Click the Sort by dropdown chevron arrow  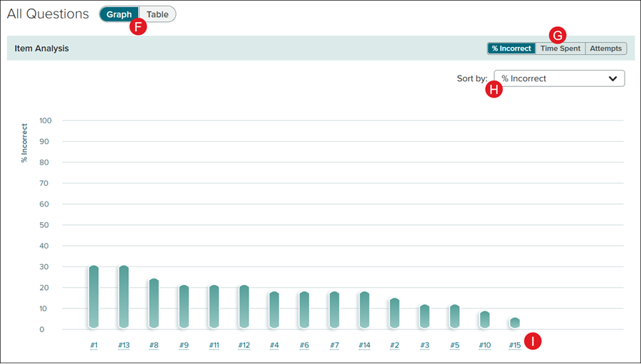point(613,78)
